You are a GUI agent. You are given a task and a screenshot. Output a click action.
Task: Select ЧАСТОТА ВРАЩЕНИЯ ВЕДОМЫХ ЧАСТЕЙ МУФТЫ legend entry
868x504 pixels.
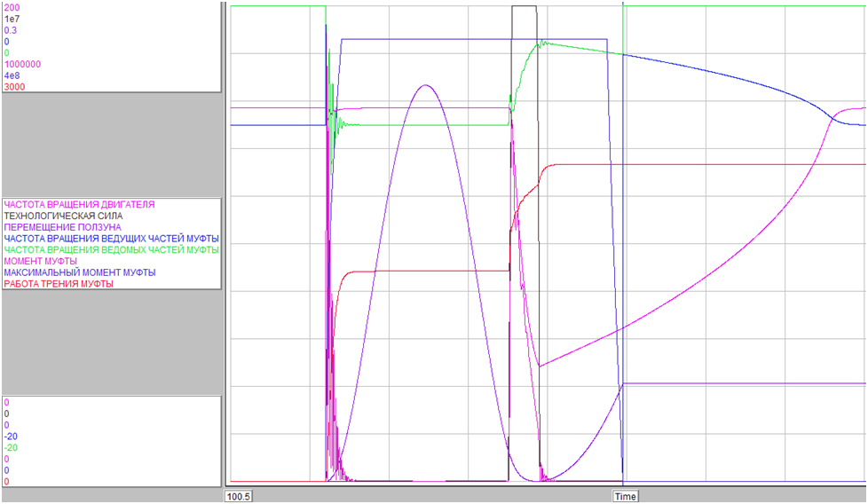[x=111, y=250]
